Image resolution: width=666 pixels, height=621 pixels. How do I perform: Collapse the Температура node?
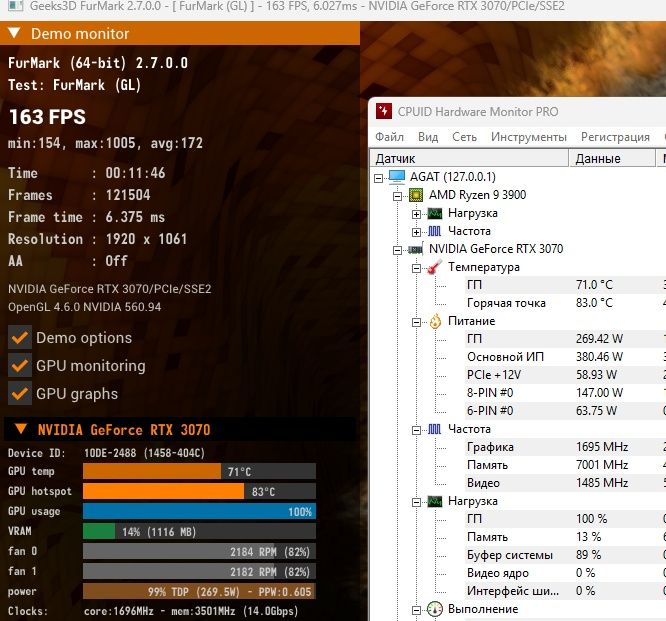point(416,268)
